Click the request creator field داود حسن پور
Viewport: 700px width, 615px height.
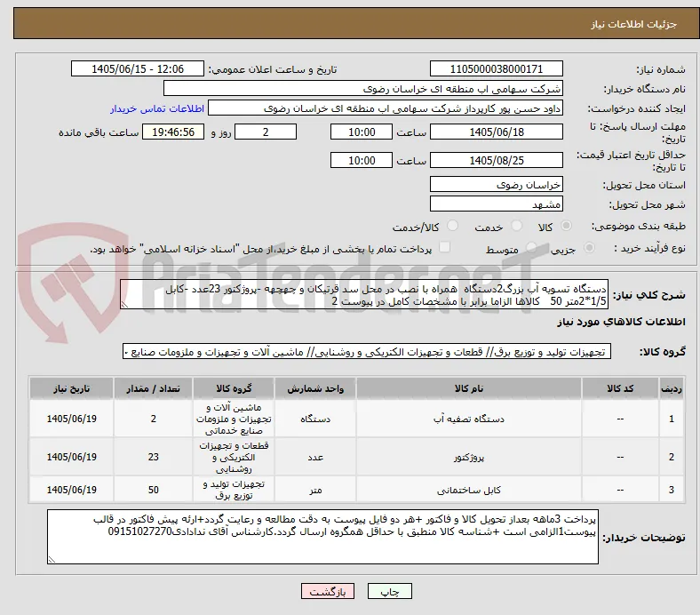point(386,108)
